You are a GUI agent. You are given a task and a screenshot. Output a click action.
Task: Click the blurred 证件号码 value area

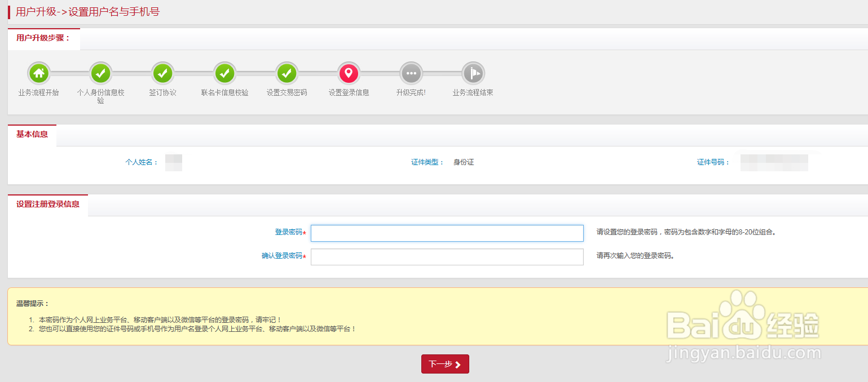(x=774, y=162)
